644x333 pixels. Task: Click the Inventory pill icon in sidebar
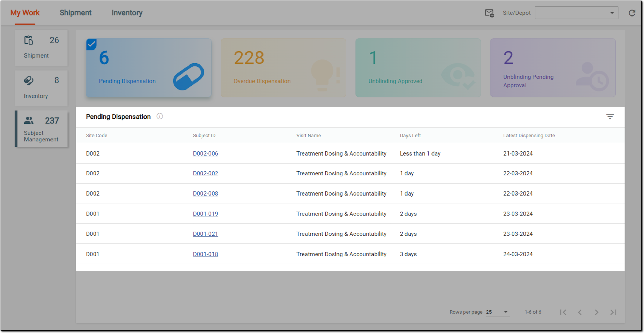29,80
